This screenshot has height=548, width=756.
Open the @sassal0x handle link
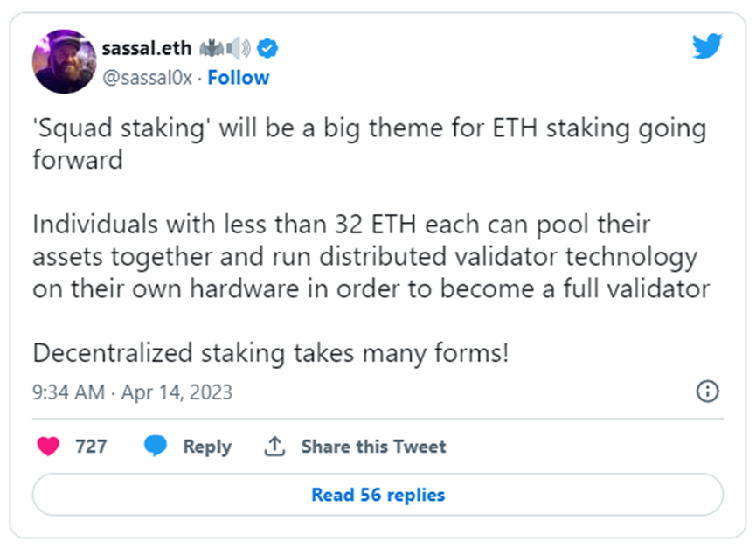coord(148,78)
